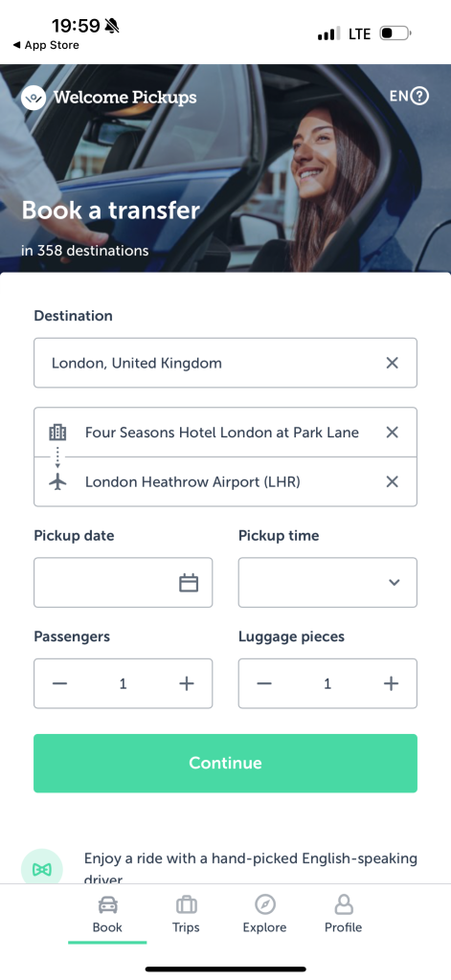Edit the Four Seasons Hotel pickup field
This screenshot has width=451, height=980.
point(222,433)
